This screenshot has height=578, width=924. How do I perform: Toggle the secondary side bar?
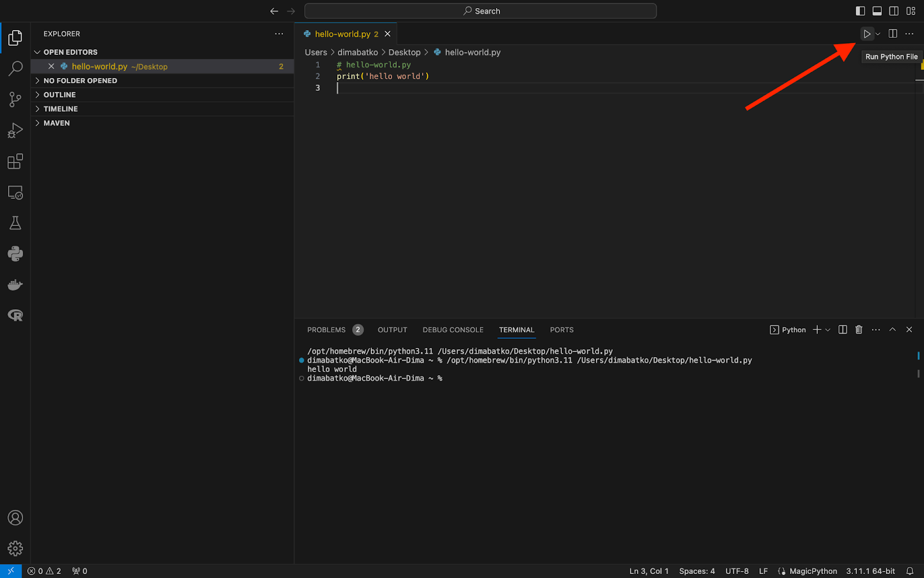click(x=894, y=11)
